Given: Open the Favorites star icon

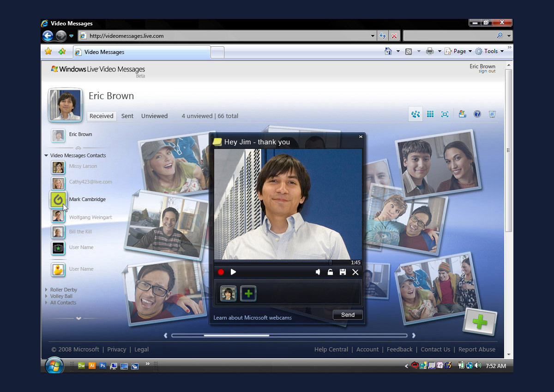Looking at the screenshot, I should 48,52.
